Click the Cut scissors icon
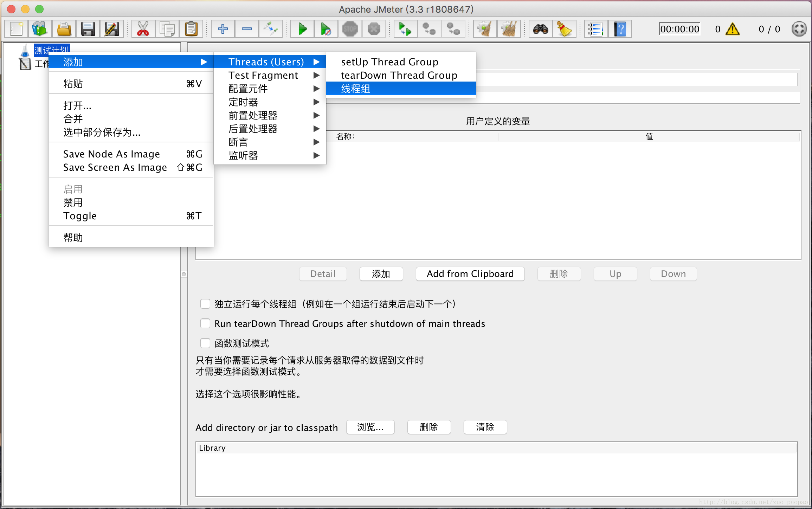 tap(143, 29)
